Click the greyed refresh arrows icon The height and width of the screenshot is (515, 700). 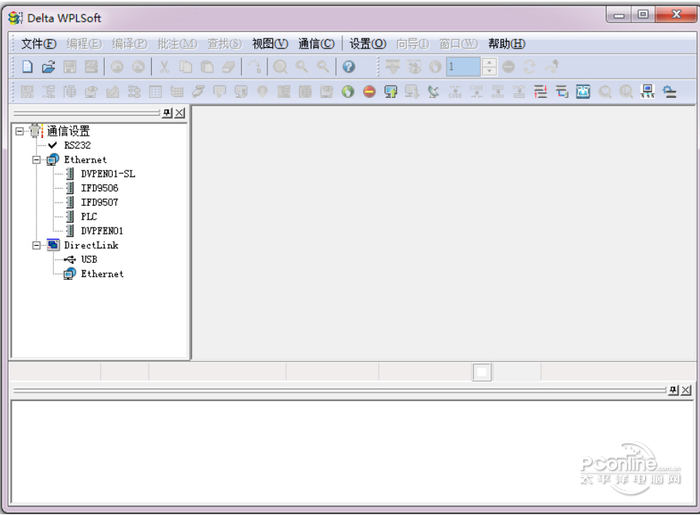click(x=530, y=67)
